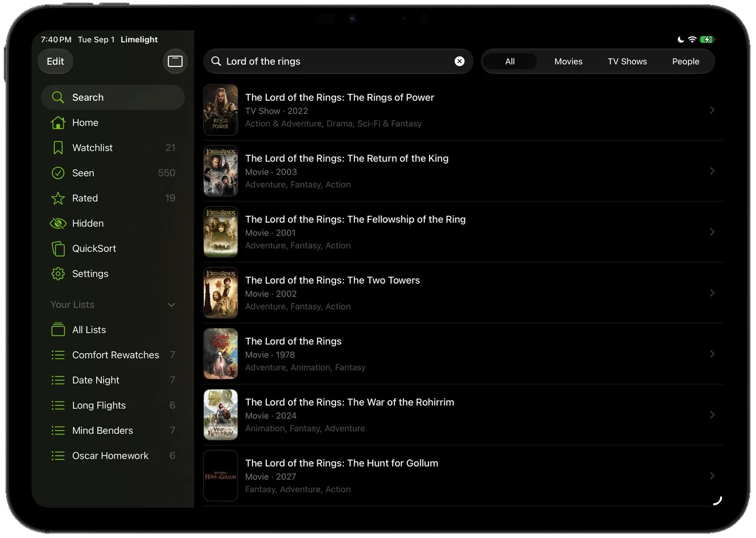Clear the search text with the X button
The image size is (756, 538).
click(x=459, y=61)
